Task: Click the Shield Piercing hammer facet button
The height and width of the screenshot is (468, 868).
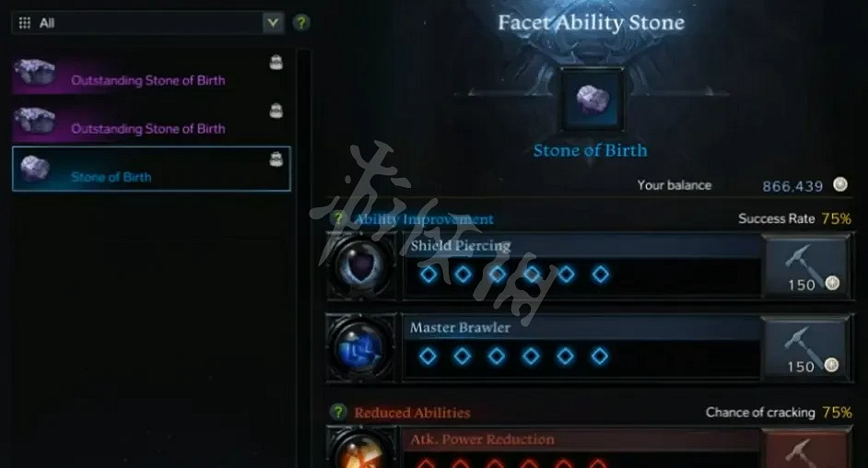Action: click(806, 267)
